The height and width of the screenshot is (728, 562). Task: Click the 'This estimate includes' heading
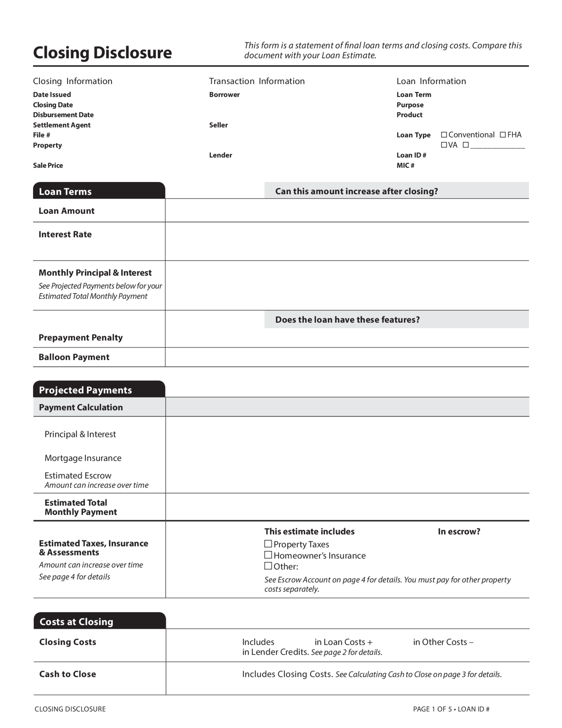309,531
